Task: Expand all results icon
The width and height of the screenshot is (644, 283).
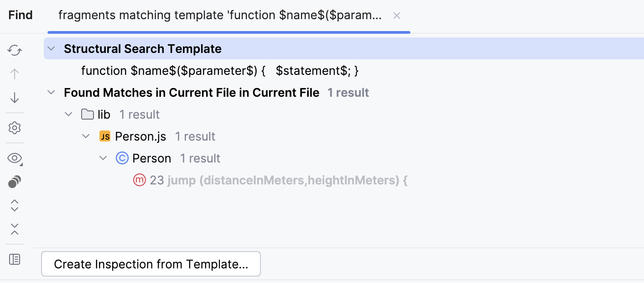Action: point(15,205)
